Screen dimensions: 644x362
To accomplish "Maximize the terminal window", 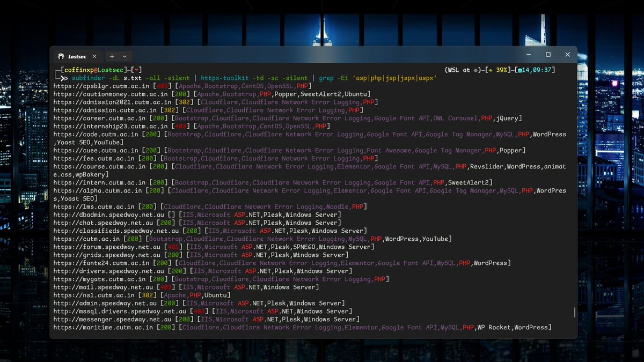I will [x=548, y=55].
